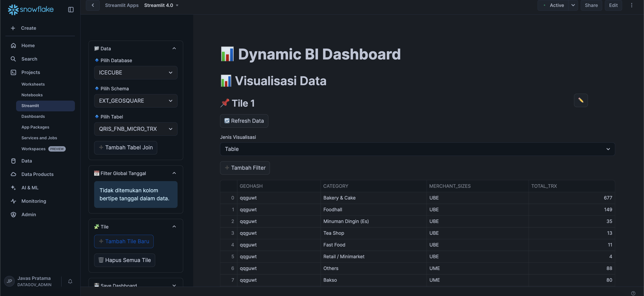
Task: Click the back arrow icon
Action: point(93,5)
